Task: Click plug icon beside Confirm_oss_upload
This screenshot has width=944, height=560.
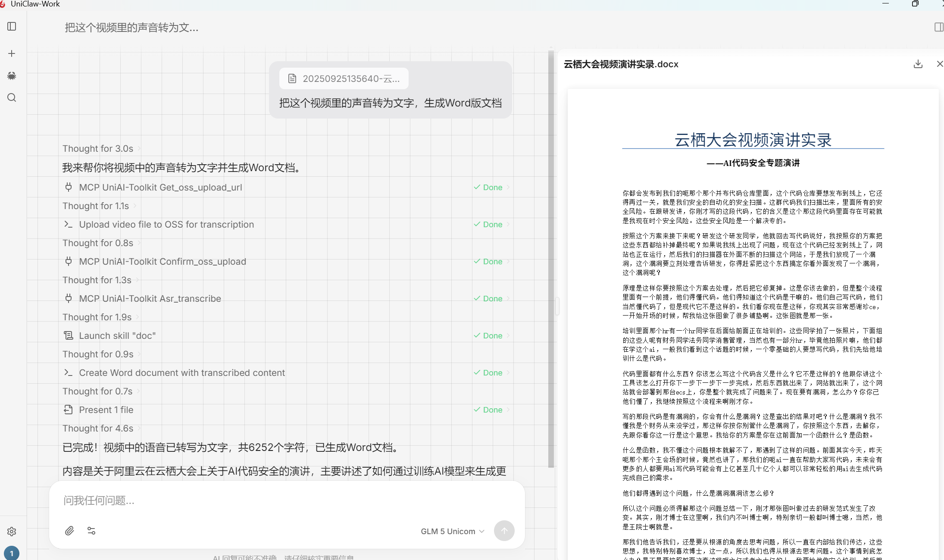Action: [68, 261]
